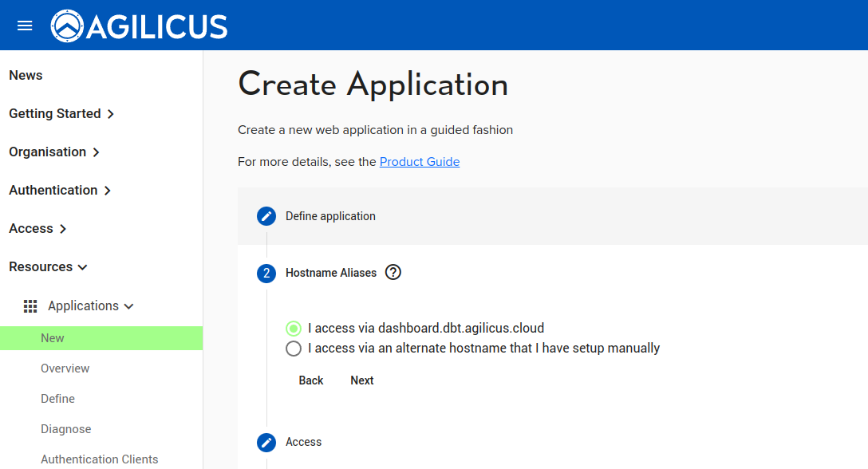
Task: Click the Next button
Action: 361,380
